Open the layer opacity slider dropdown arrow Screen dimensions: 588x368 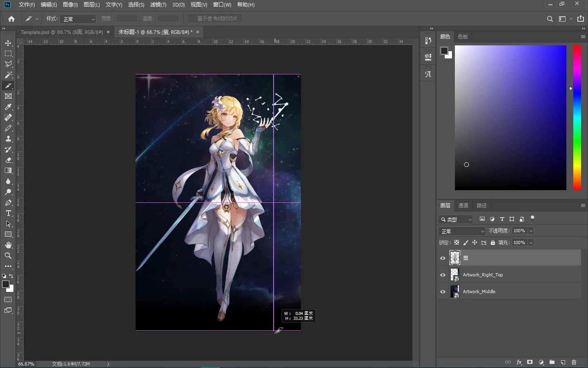[x=531, y=231]
